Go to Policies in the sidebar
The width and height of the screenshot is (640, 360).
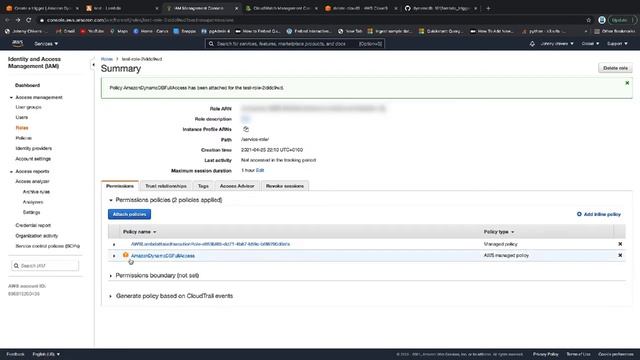(23, 138)
